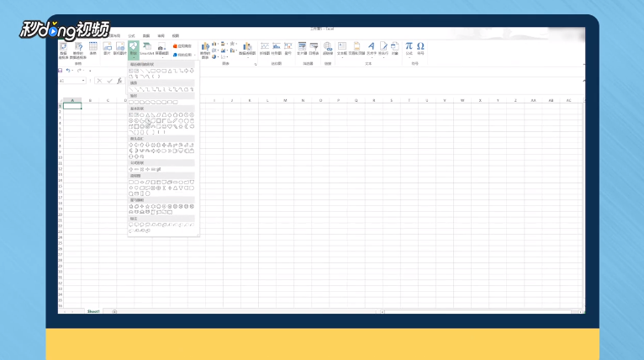The height and width of the screenshot is (360, 644).
Task: Pick the first Rectangle shape under Rectangles
Action: (x=131, y=103)
